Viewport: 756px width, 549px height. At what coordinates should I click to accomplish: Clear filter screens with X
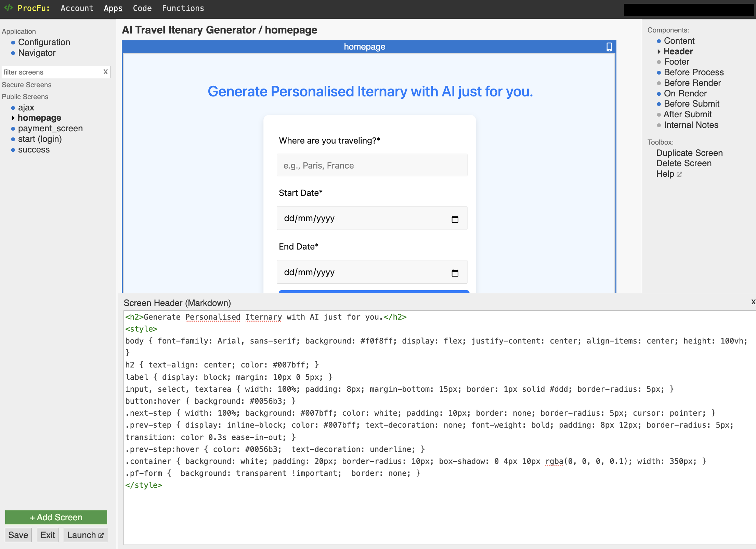105,72
